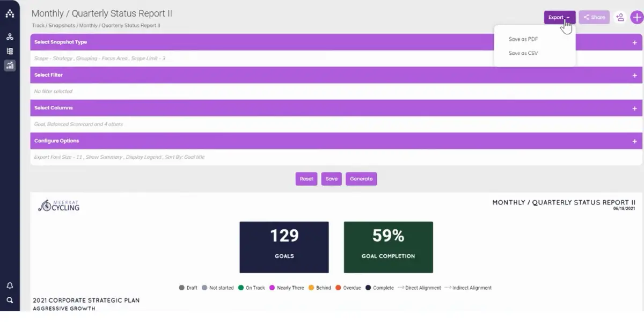Click the add user icon
This screenshot has width=644, height=322.
(620, 17)
